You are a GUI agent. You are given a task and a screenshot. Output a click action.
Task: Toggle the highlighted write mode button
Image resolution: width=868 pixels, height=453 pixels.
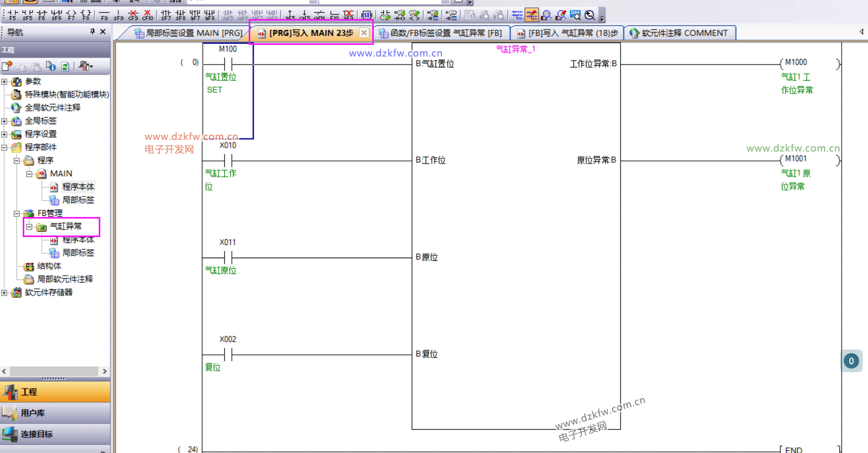pyautogui.click(x=532, y=15)
